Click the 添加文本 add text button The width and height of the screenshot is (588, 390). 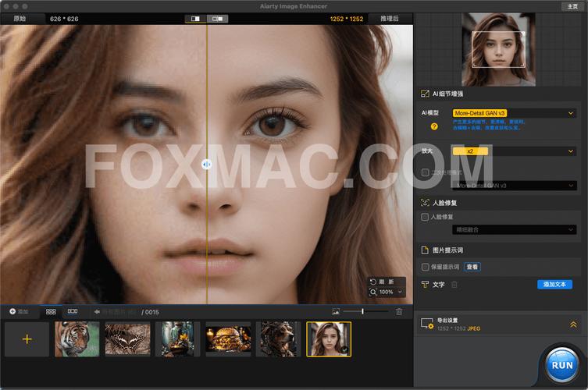pos(554,285)
